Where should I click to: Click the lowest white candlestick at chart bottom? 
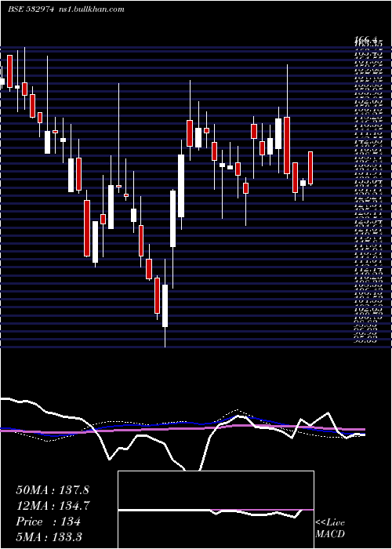click(165, 306)
